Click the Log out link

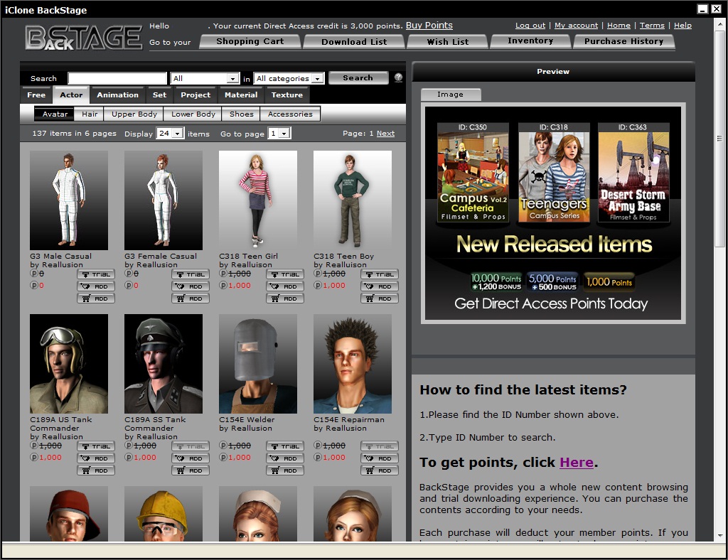[x=530, y=26]
